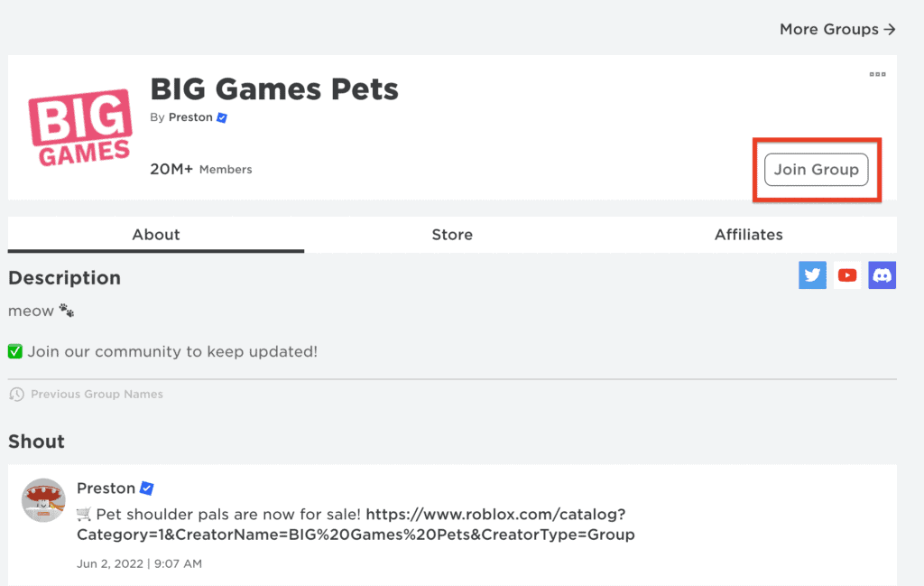Click the Shout heading

pos(36,442)
